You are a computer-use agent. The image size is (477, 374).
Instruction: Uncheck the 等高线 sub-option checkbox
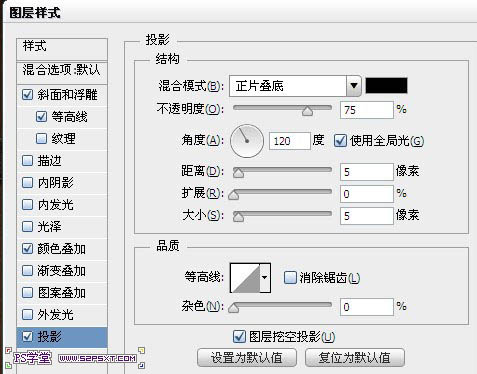(x=41, y=117)
